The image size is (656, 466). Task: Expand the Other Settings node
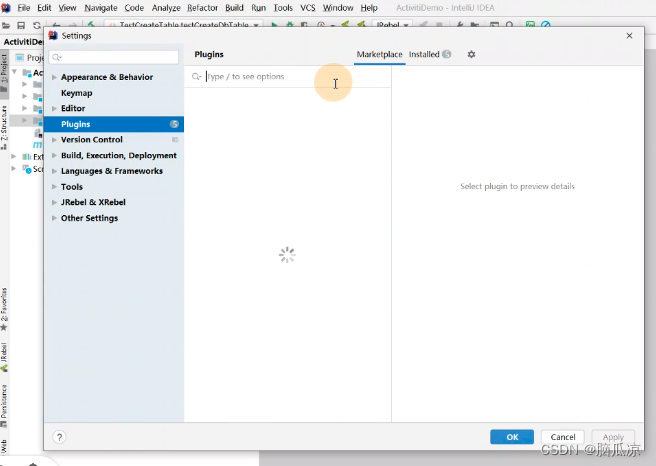(x=54, y=218)
